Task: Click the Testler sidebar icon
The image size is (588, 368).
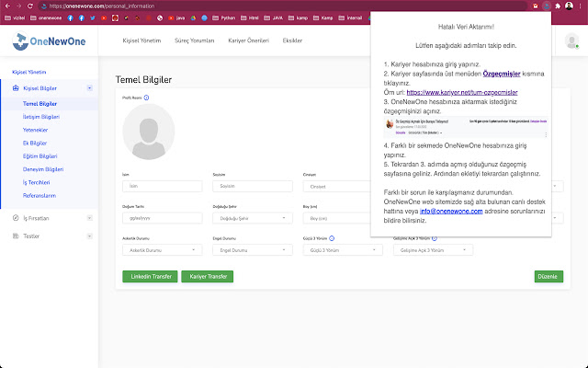Action: coord(16,236)
